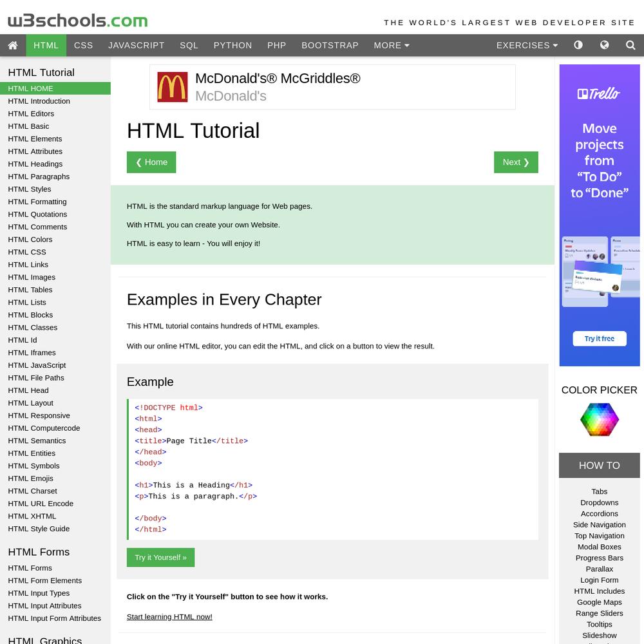Click the w3schools.com logo
The height and width of the screenshot is (644, 644).
point(78,21)
